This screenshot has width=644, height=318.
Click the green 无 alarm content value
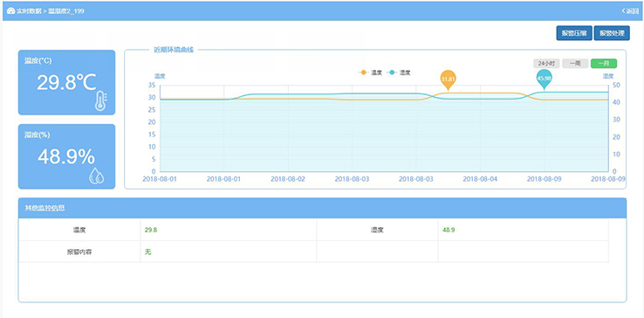148,252
